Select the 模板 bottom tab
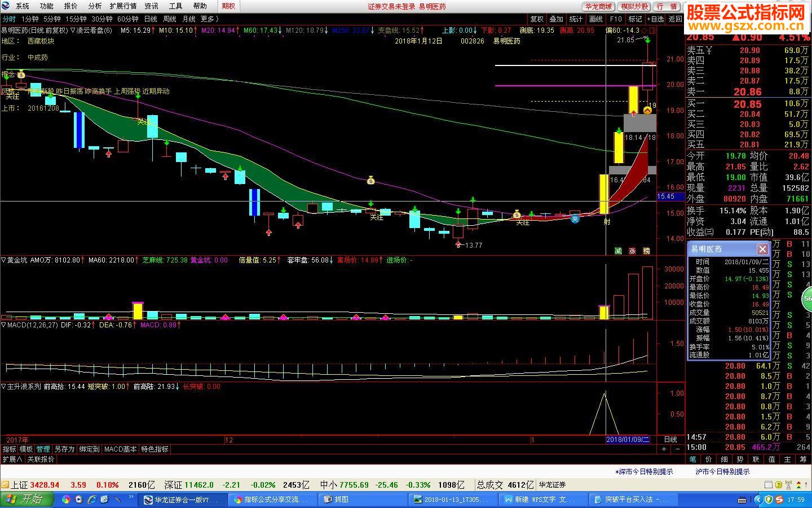 26,449
